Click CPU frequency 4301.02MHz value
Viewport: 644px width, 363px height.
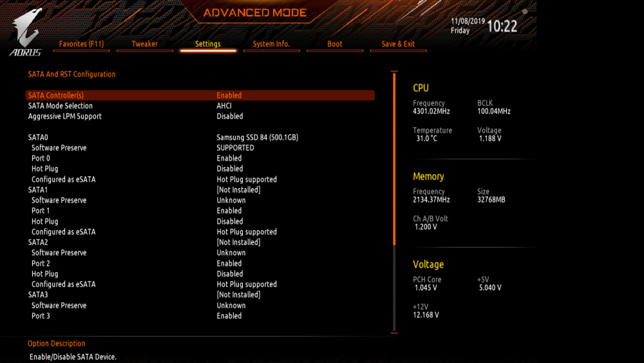pos(431,112)
